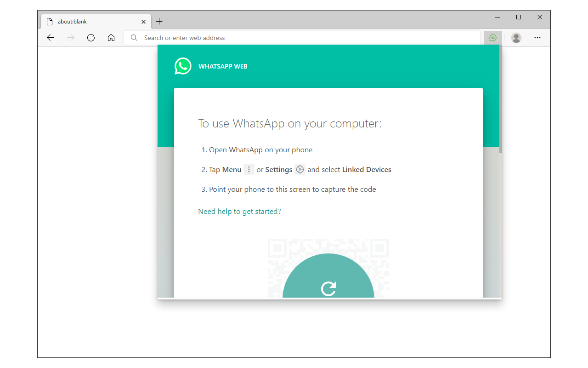Screen dimensions: 588x368
Task: Reload the QR code with circular refresh button
Action: [328, 287]
